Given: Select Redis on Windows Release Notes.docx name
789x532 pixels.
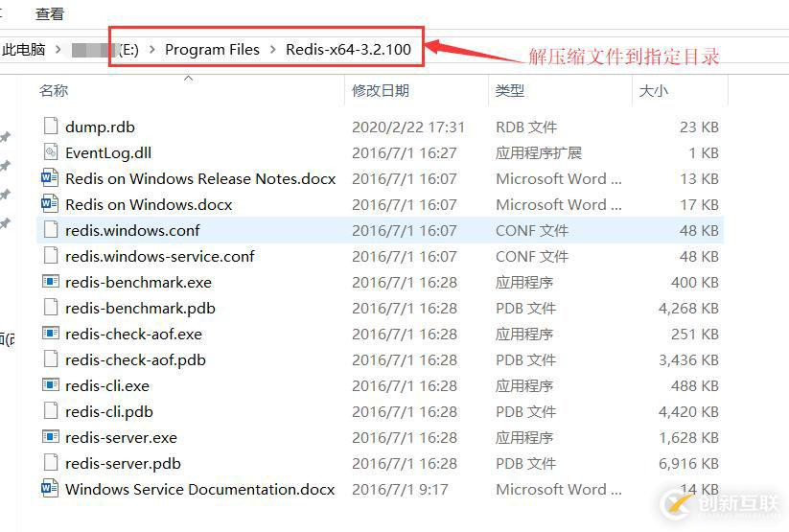Looking at the screenshot, I should coord(200,178).
